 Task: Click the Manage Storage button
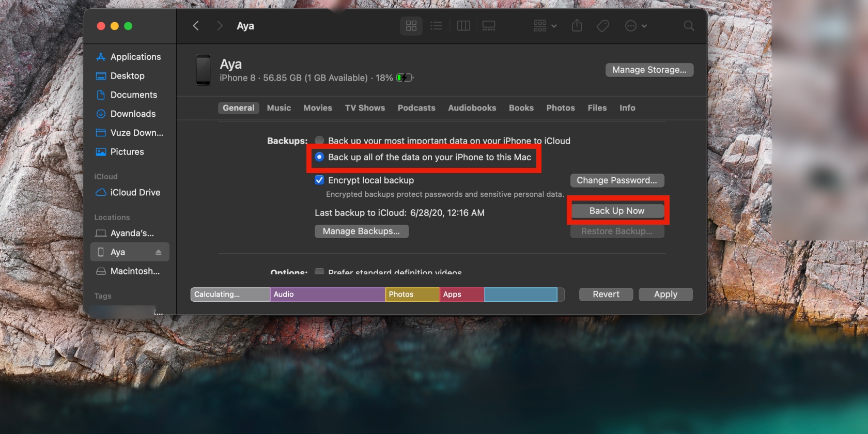click(649, 70)
